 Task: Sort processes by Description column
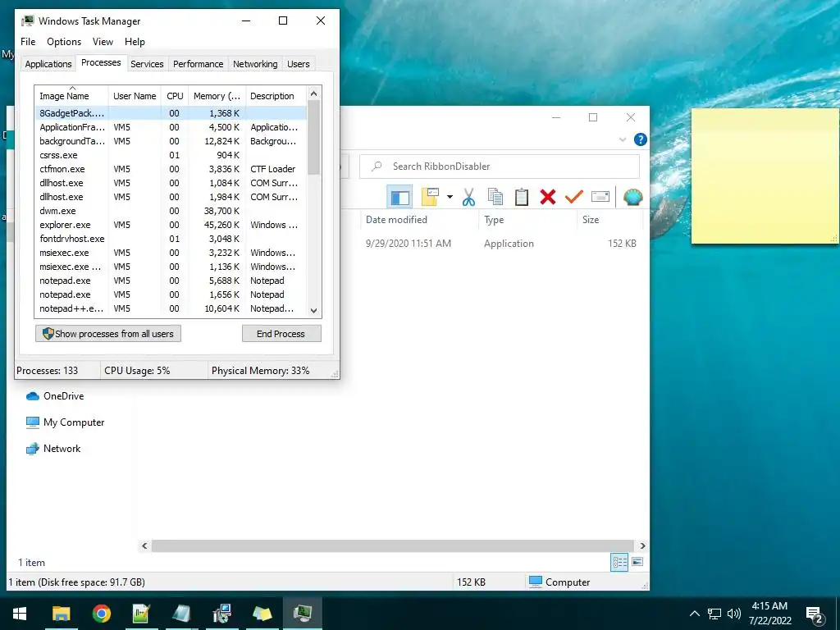276,96
